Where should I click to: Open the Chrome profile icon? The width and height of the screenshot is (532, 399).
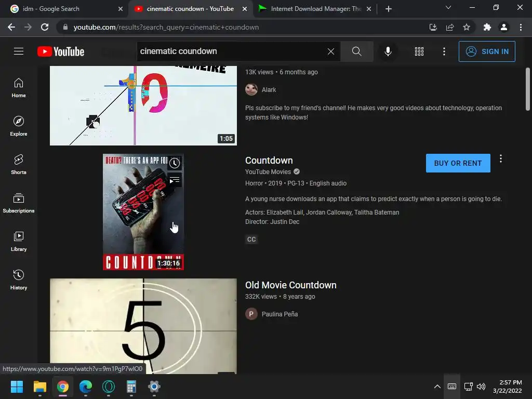[504, 27]
